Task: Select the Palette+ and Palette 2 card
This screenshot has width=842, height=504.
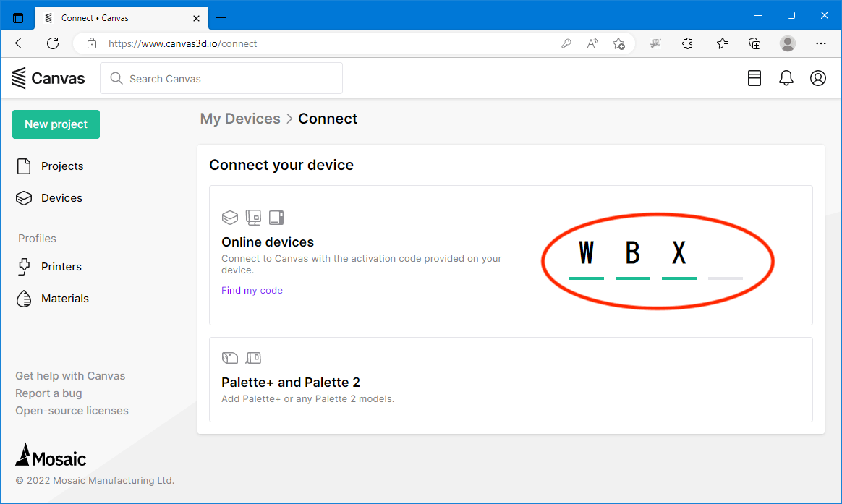Action: click(x=511, y=380)
